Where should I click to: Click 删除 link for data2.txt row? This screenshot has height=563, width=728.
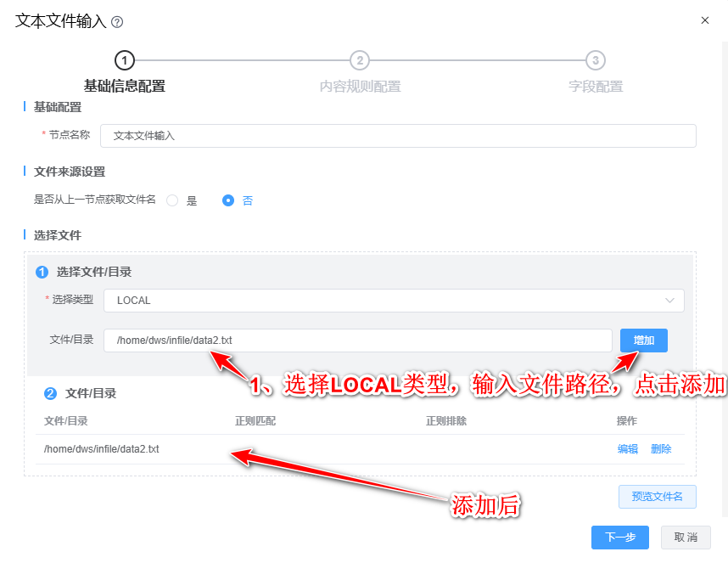click(x=661, y=449)
